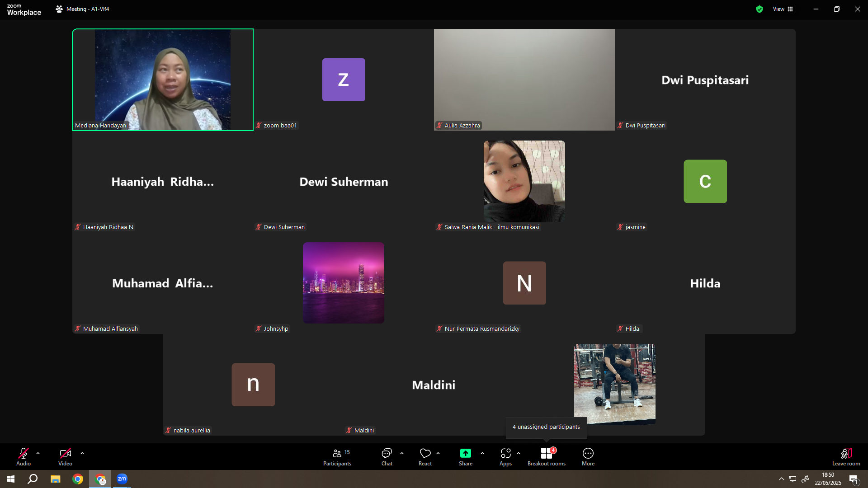Click muted mic icon beside Dwi Puspitasari label
868x488 pixels.
point(620,126)
